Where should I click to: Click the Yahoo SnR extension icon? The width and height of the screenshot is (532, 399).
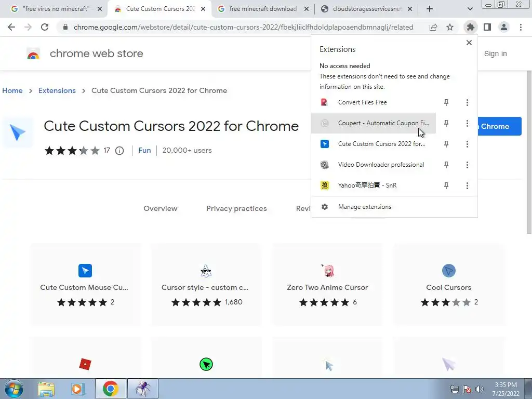coord(324,185)
